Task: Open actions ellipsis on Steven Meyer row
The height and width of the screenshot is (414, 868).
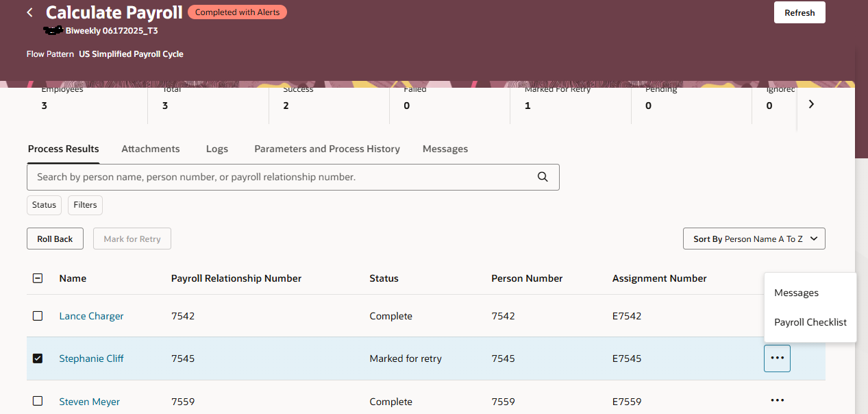Action: [x=777, y=401]
